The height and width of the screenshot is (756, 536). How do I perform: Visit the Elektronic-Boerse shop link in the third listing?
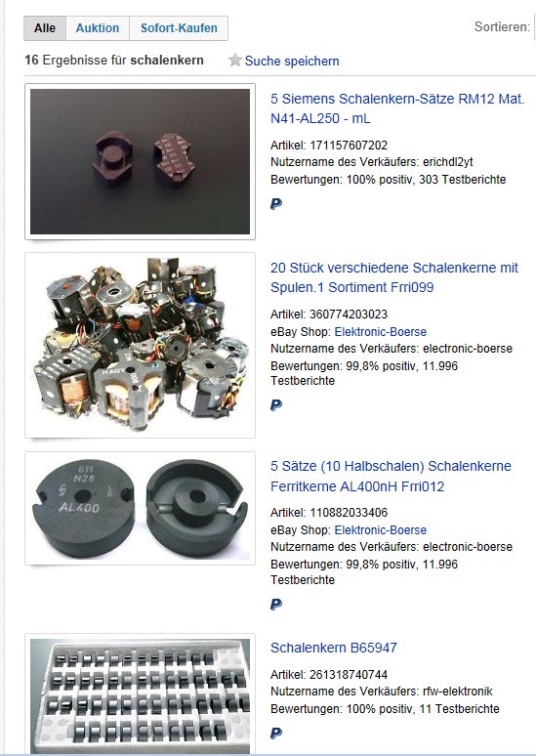point(381,529)
